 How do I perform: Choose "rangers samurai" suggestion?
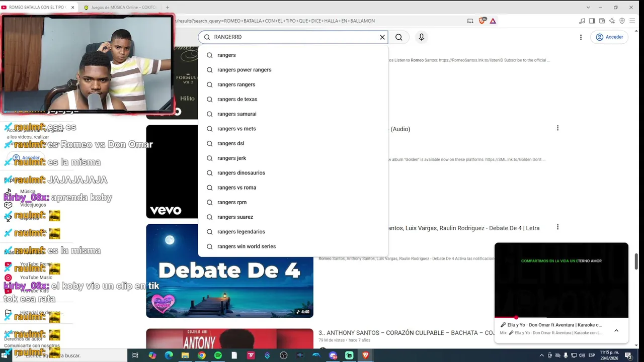293,114
